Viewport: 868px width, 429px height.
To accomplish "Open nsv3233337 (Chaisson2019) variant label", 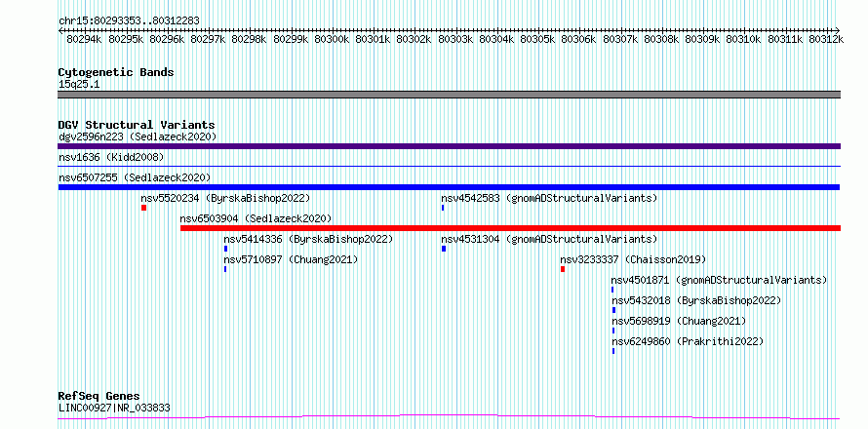I will point(633,259).
